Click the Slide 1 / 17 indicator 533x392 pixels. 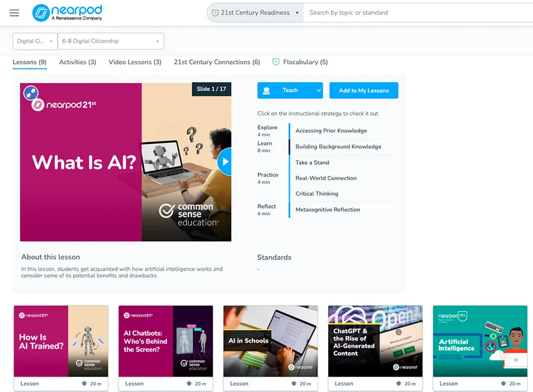[x=211, y=89]
